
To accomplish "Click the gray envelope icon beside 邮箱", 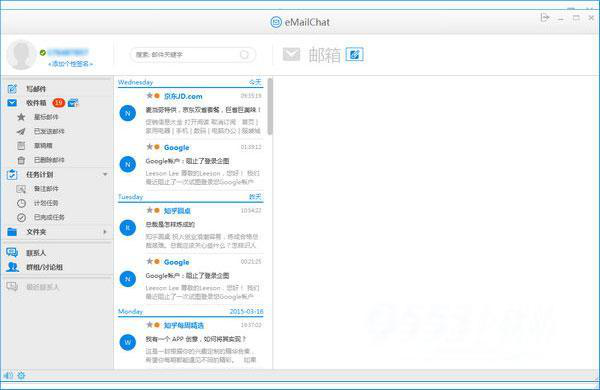I will pos(291,54).
